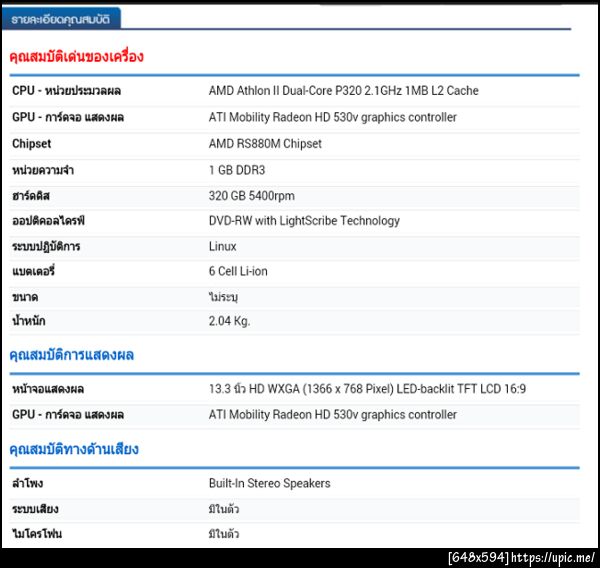600x568 pixels.
Task: Select the 'CPU - หน่วยประมวลผล' label
Action: (66, 91)
